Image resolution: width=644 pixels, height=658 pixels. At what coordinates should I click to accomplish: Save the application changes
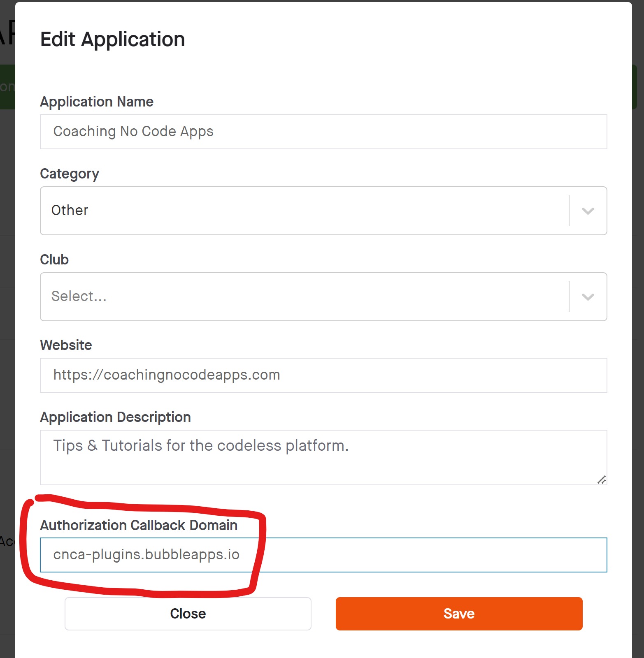459,614
